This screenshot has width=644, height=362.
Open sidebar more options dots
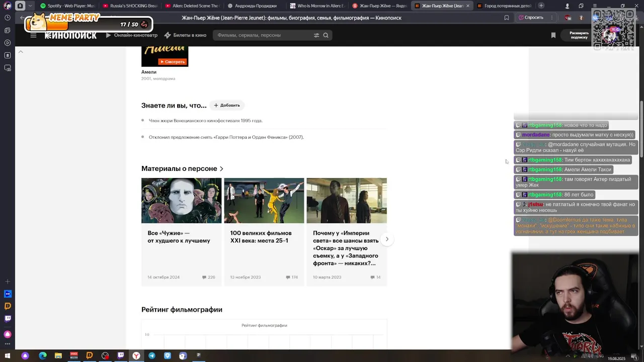pyautogui.click(x=8, y=343)
